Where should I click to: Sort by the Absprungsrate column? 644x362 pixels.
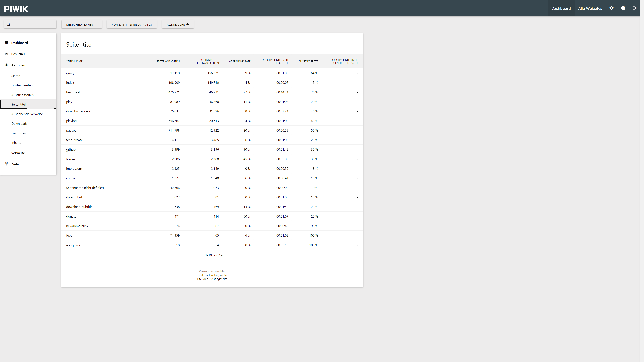(x=239, y=61)
